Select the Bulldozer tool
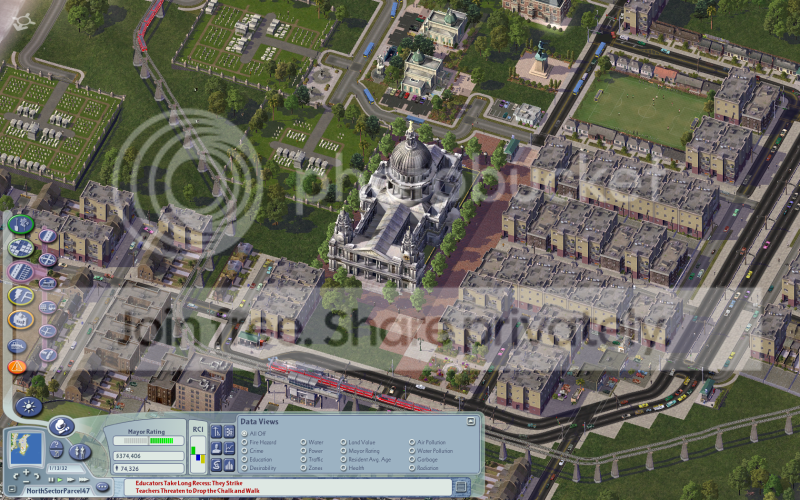800x500 pixels. click(17, 346)
